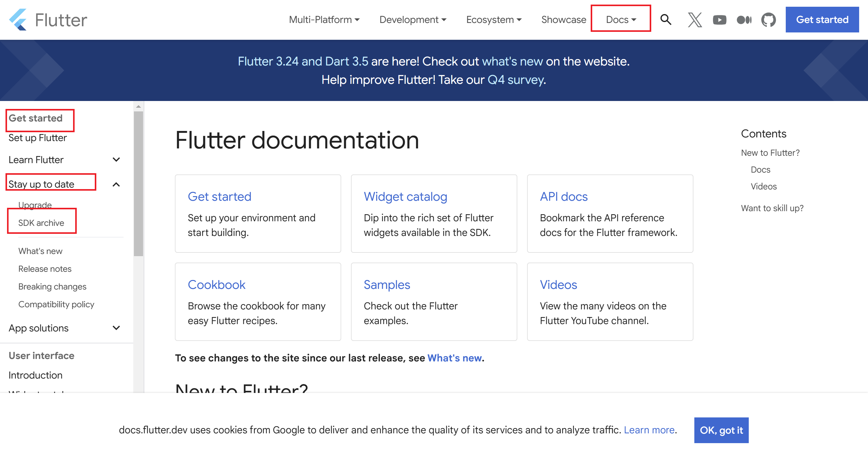Screen dimensions: 868x467
Task: Click the sidebar vertical scrollbar thumb
Action: click(139, 184)
